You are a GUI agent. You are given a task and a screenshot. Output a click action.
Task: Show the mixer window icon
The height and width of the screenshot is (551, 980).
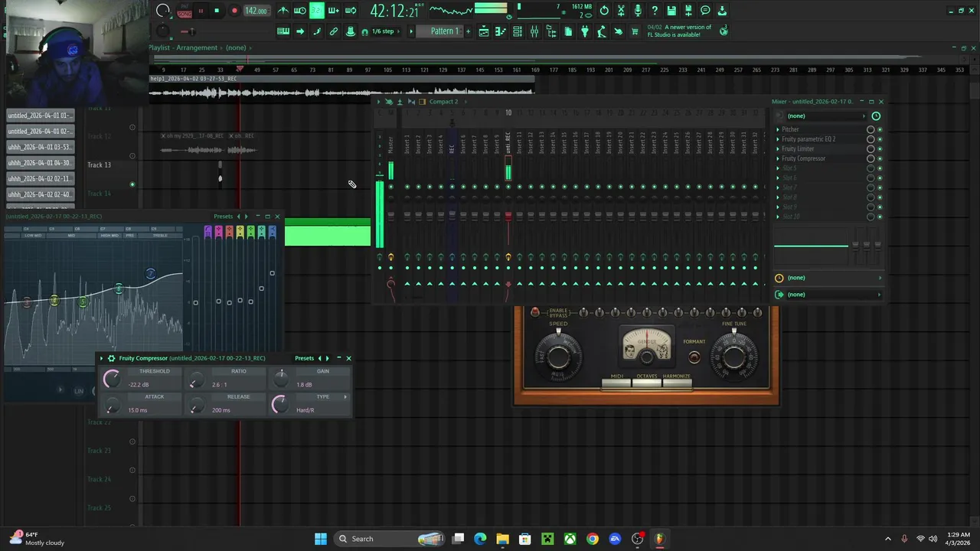click(x=534, y=31)
